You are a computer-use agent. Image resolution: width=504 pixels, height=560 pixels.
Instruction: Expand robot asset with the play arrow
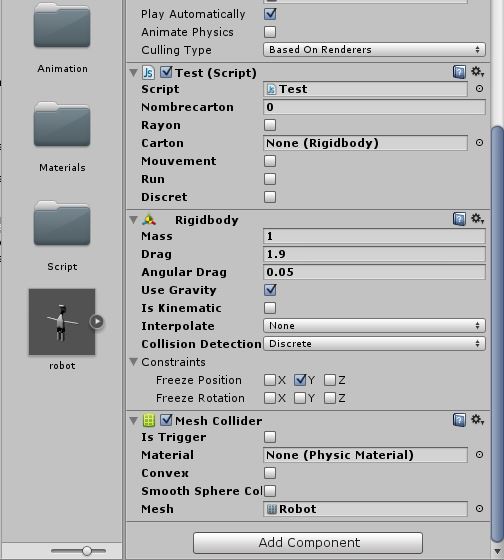pyautogui.click(x=97, y=321)
